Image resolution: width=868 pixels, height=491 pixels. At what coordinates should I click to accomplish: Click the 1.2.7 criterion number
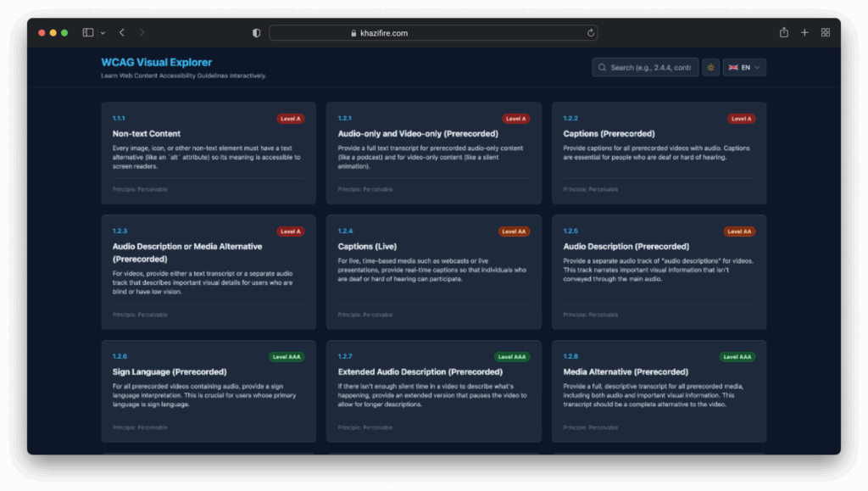tap(345, 357)
